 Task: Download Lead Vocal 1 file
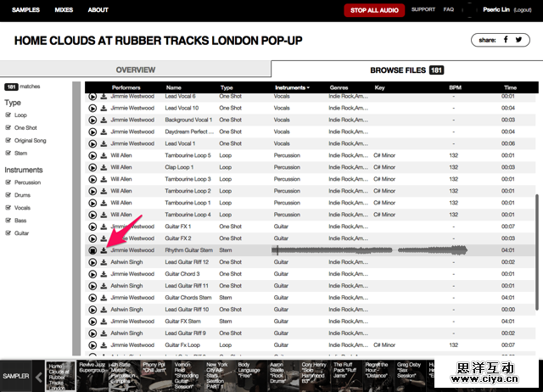[x=104, y=143]
